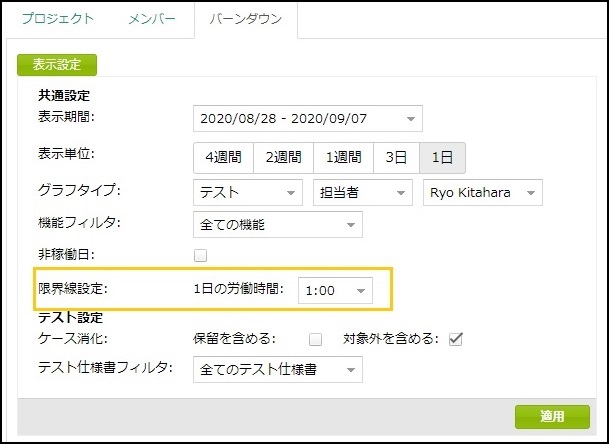Click the グラフタイプ label
This screenshot has width=609, height=444.
(x=79, y=190)
